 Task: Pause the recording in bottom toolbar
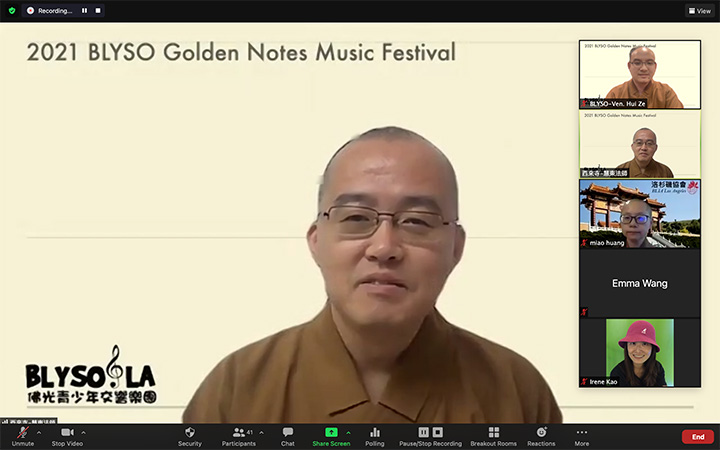click(x=423, y=432)
